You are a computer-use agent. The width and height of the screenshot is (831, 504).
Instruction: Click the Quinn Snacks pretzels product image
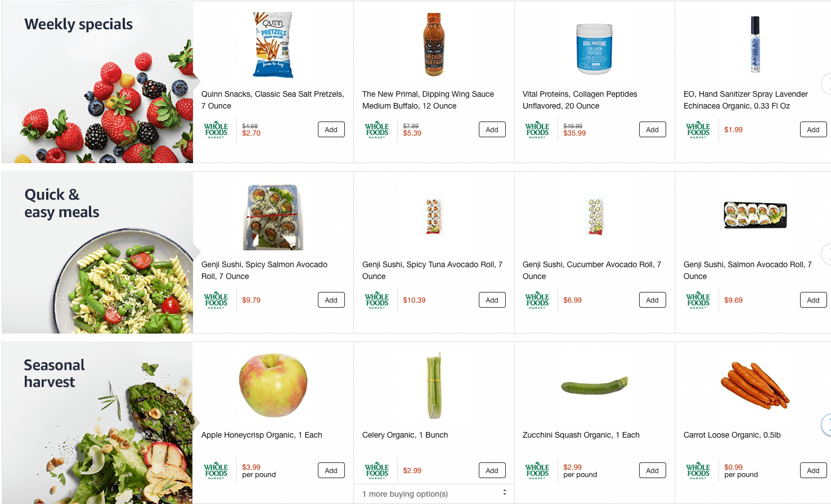273,44
